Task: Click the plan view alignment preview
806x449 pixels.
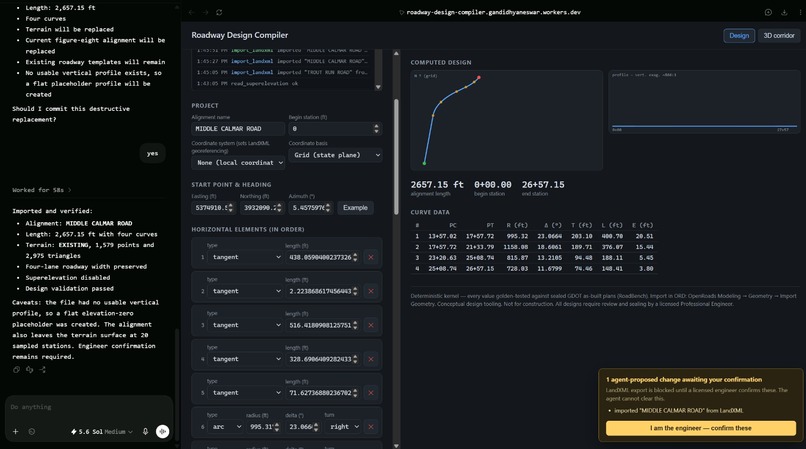Action: point(506,120)
